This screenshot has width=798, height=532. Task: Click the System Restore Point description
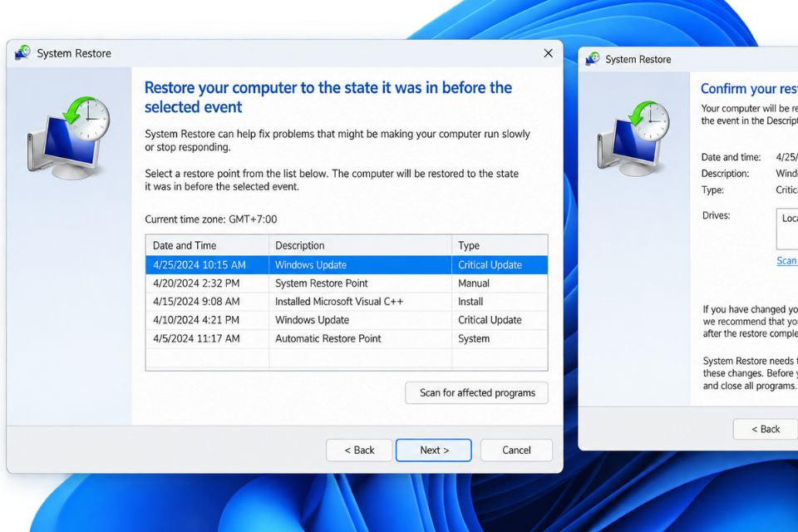pyautogui.click(x=321, y=283)
